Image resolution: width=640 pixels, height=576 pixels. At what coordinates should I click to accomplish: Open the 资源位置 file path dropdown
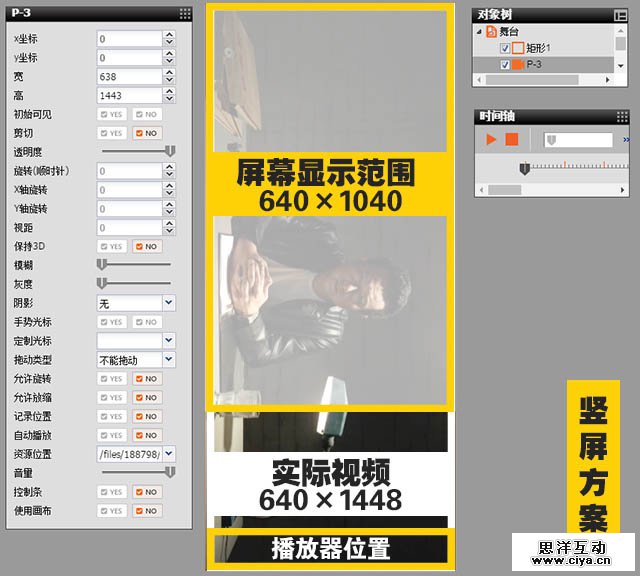pyautogui.click(x=167, y=454)
